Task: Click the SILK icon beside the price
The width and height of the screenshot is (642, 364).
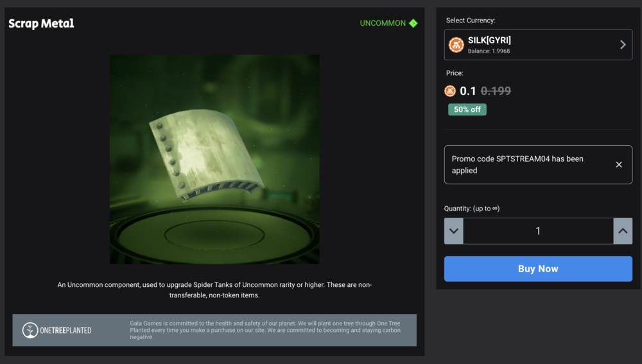Action: [450, 91]
